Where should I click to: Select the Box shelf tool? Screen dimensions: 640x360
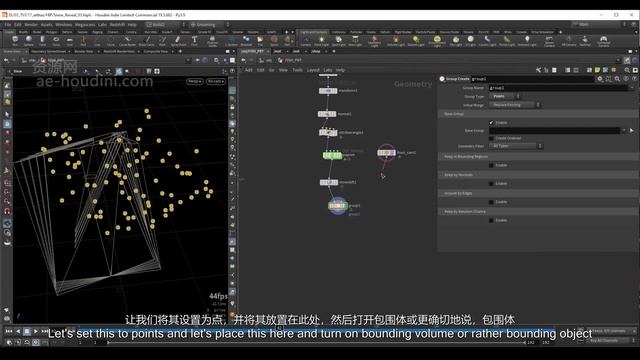(15, 40)
